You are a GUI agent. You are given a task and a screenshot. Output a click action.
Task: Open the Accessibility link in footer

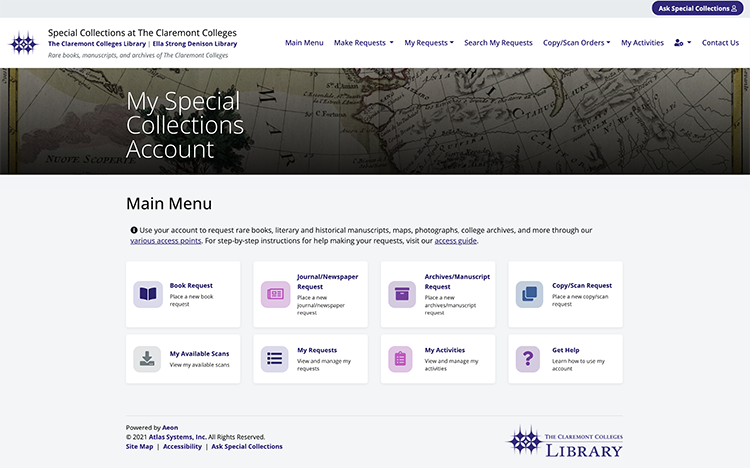(182, 447)
